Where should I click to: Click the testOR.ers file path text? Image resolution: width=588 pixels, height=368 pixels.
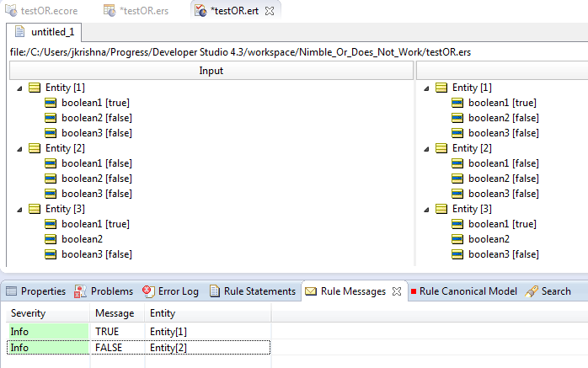click(240, 52)
